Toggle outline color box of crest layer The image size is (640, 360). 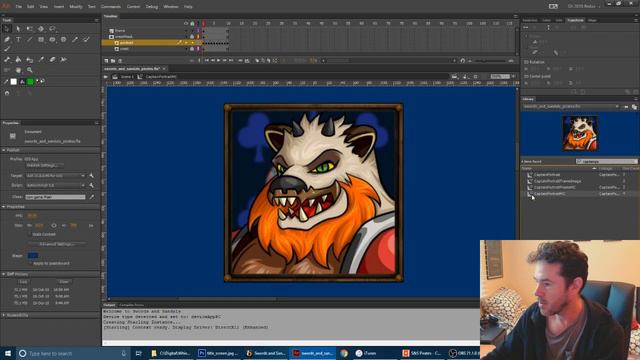[x=198, y=49]
